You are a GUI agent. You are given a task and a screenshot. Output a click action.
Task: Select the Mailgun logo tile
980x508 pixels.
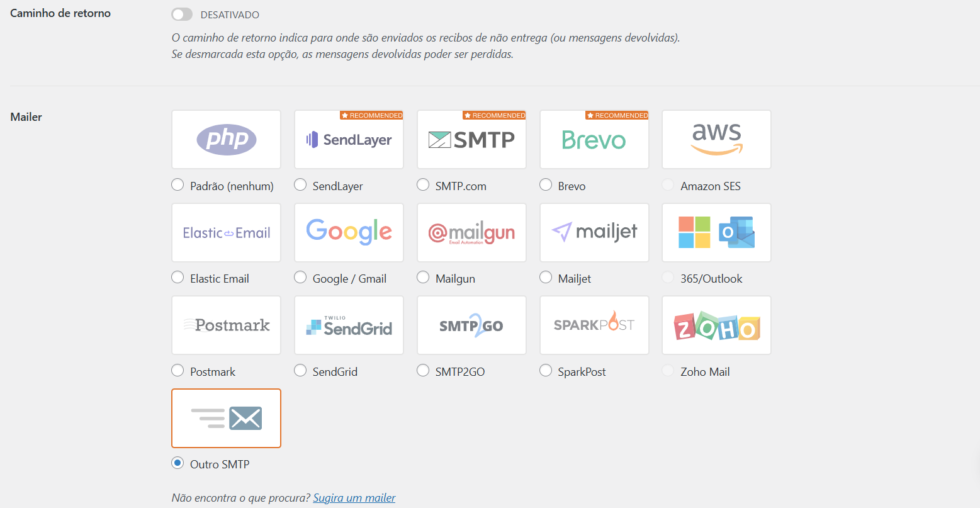pyautogui.click(x=471, y=232)
